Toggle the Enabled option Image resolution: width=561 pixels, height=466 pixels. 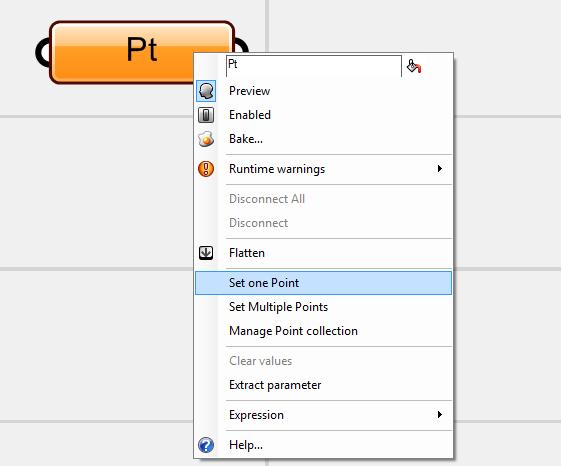[x=323, y=115]
